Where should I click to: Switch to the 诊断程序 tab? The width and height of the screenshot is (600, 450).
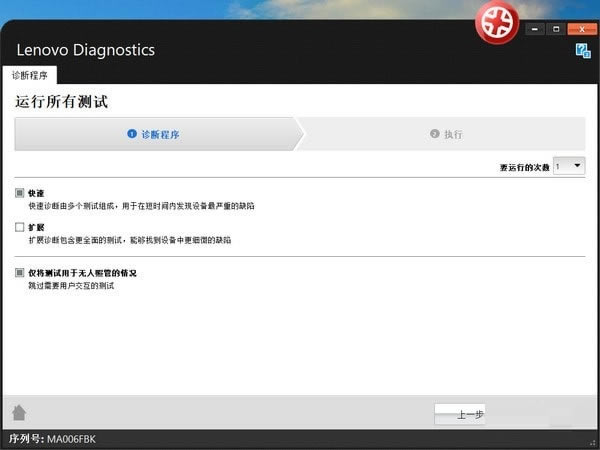click(30, 75)
